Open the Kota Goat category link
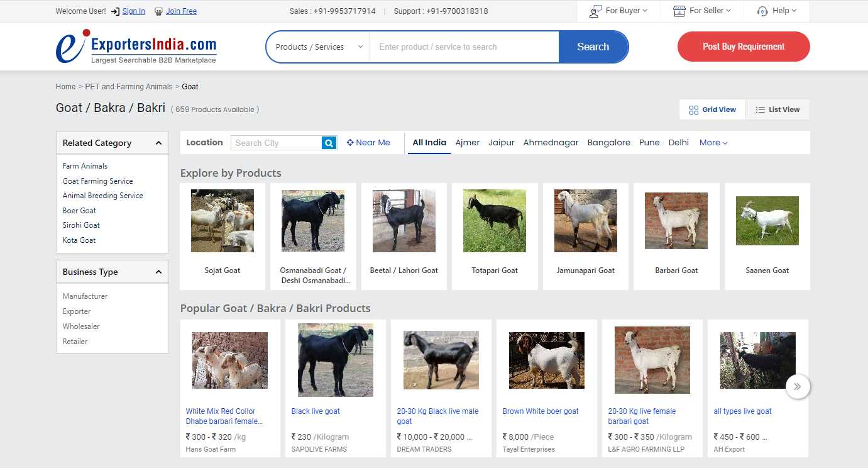The width and height of the screenshot is (868, 468). click(79, 240)
